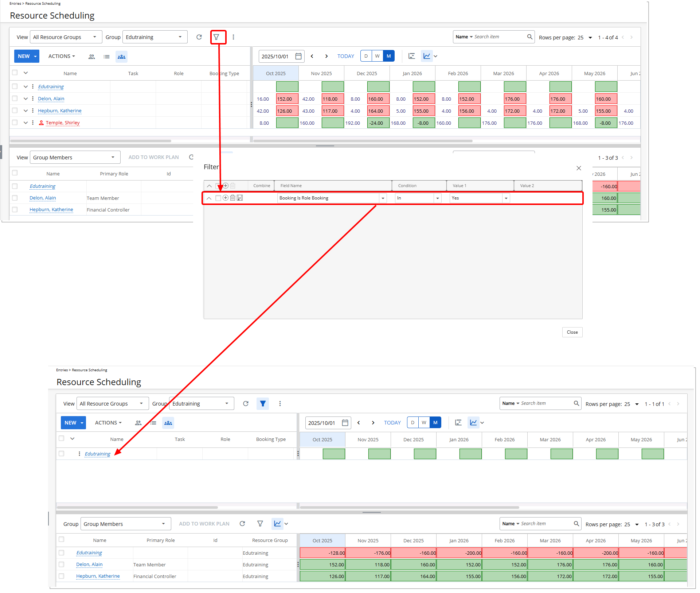This screenshot has width=700, height=593.
Task: Open the Condition dropdown showing In
Action: click(x=418, y=198)
